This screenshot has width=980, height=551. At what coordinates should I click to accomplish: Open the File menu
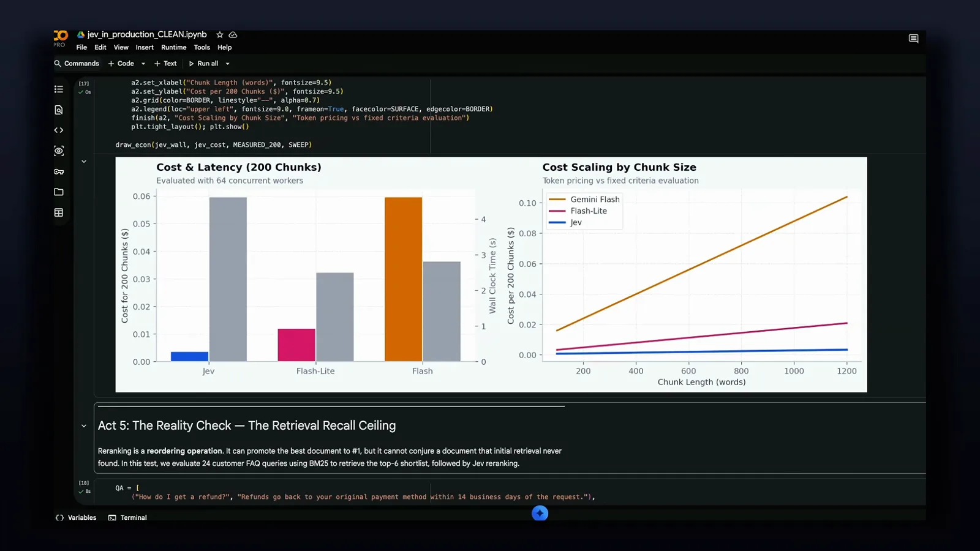point(81,48)
